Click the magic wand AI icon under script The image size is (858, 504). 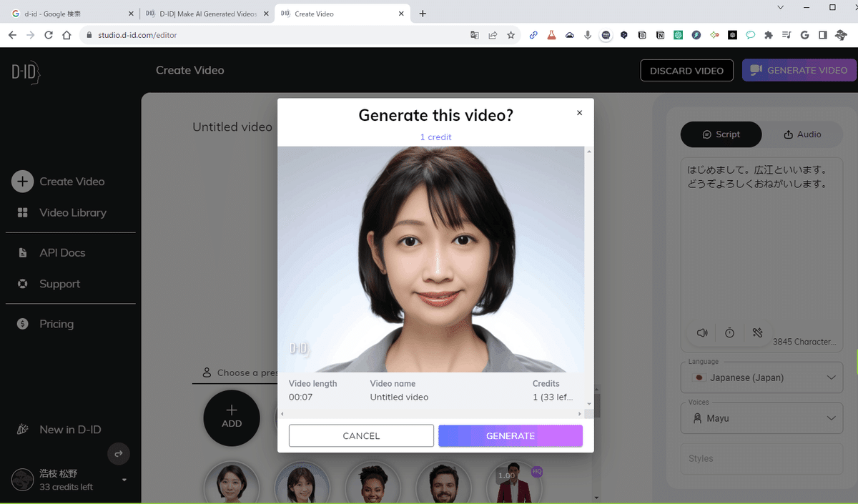758,333
